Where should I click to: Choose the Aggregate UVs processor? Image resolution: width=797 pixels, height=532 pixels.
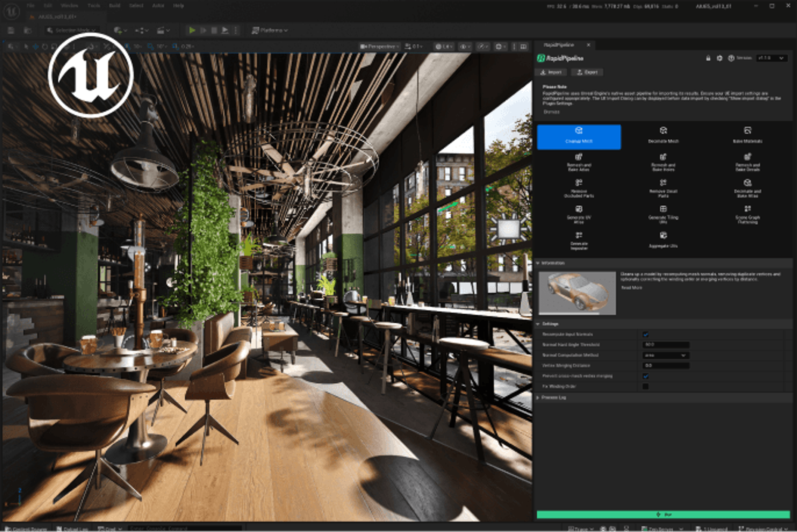tap(663, 240)
